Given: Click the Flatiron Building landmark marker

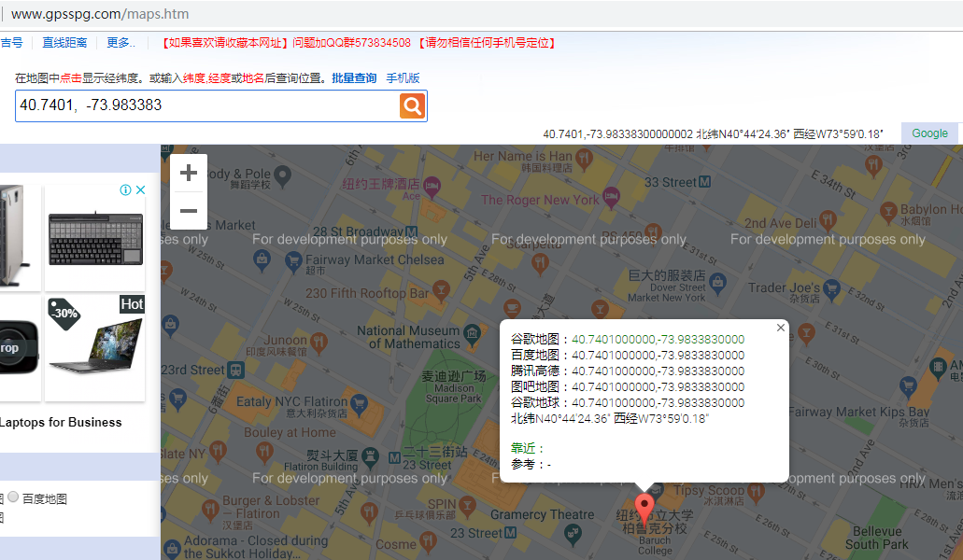Looking at the screenshot, I should point(370,455).
